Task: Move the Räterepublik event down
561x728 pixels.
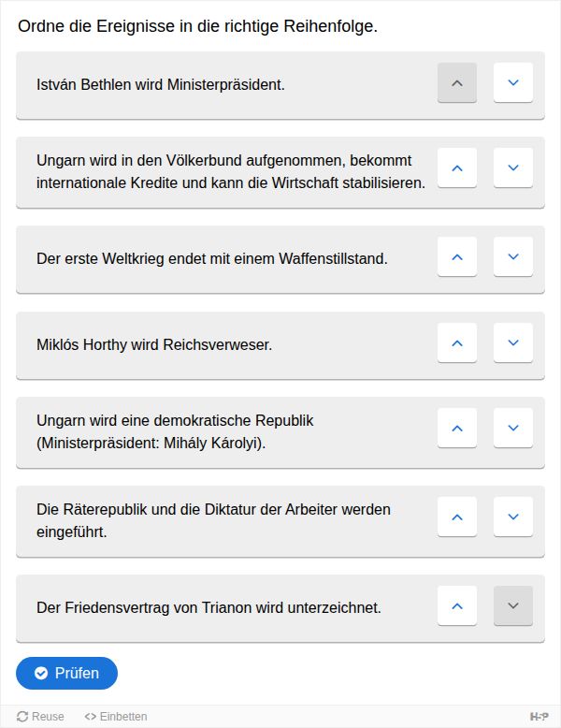Action: pyautogui.click(x=512, y=517)
